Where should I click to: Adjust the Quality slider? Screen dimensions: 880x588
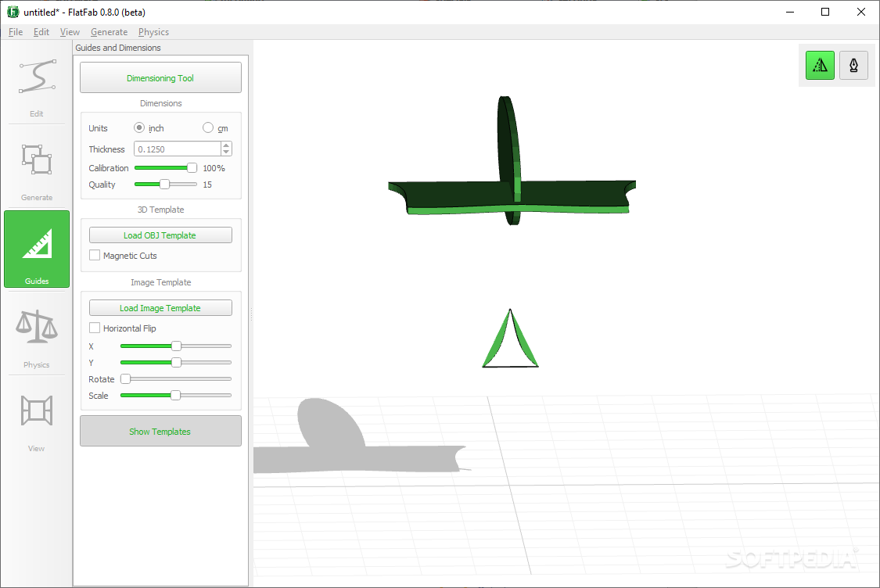(x=166, y=184)
